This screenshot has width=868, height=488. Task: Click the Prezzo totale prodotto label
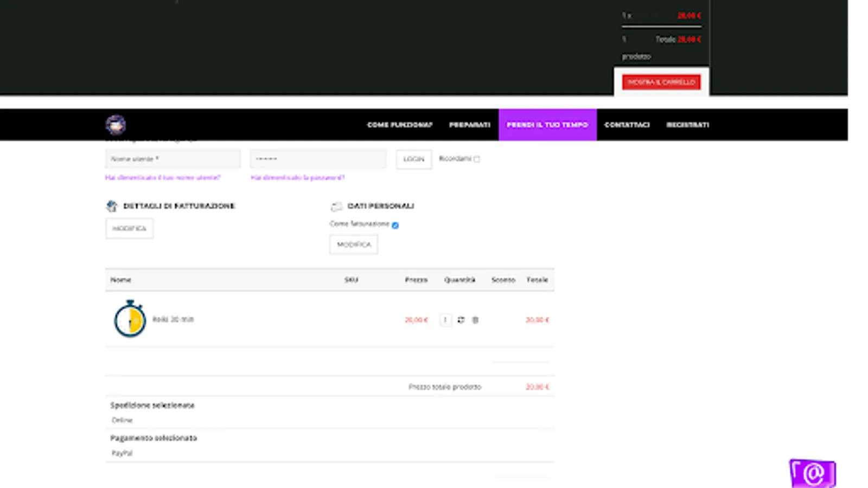point(445,387)
